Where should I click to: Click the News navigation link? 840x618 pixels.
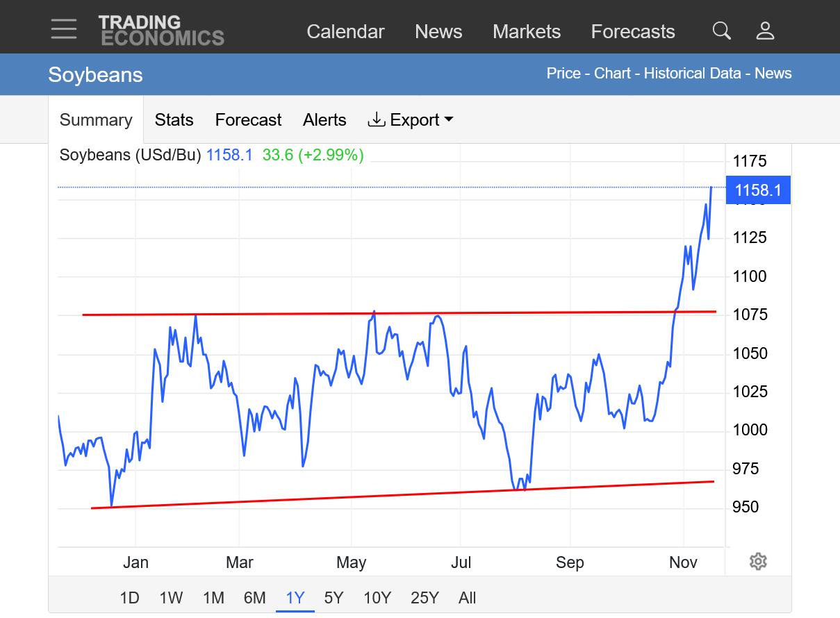click(x=438, y=32)
